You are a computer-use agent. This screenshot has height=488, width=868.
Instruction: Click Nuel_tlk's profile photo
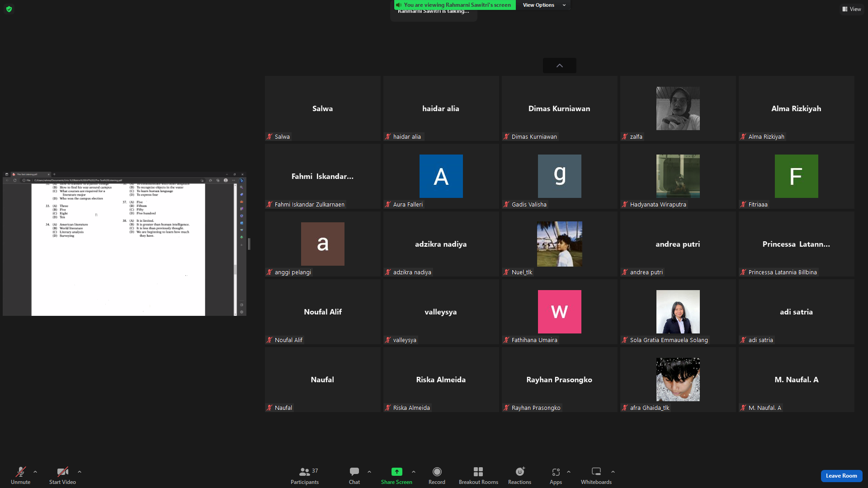(x=559, y=244)
